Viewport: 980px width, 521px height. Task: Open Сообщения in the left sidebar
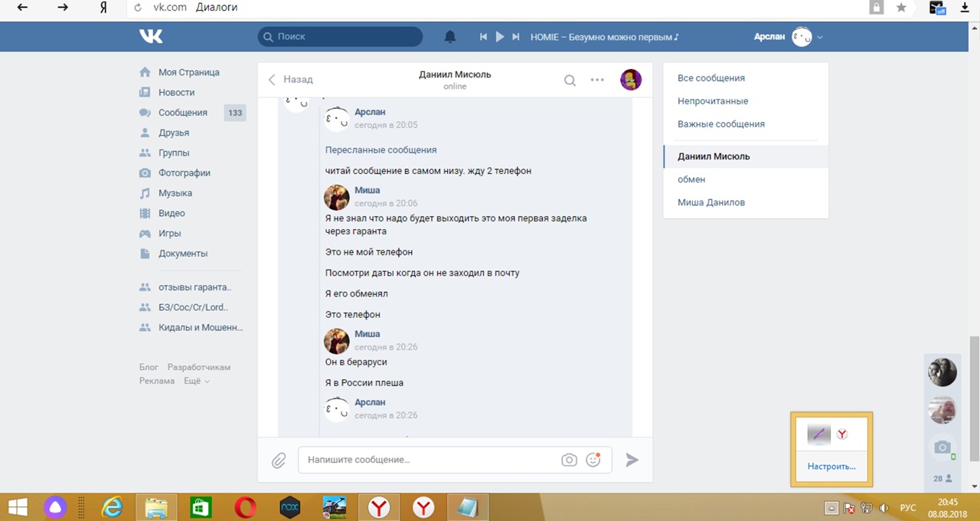tap(182, 113)
